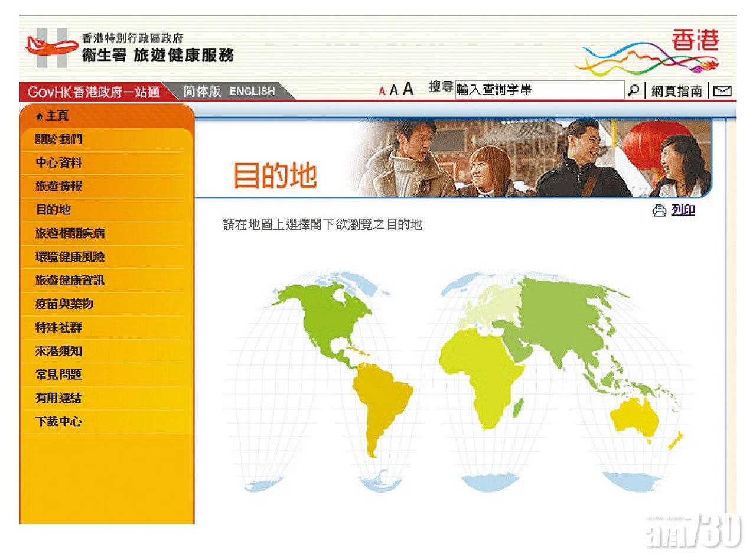Open 關於我們 in the sidebar menu
The height and width of the screenshot is (560, 756).
coord(59,139)
